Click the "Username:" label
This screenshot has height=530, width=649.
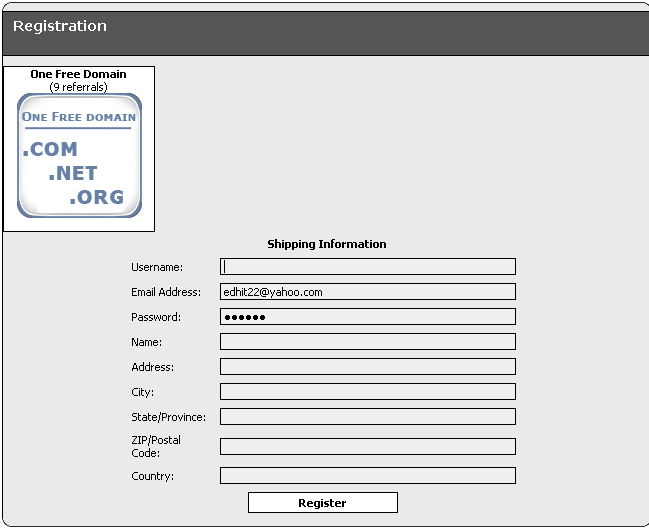pyautogui.click(x=157, y=267)
